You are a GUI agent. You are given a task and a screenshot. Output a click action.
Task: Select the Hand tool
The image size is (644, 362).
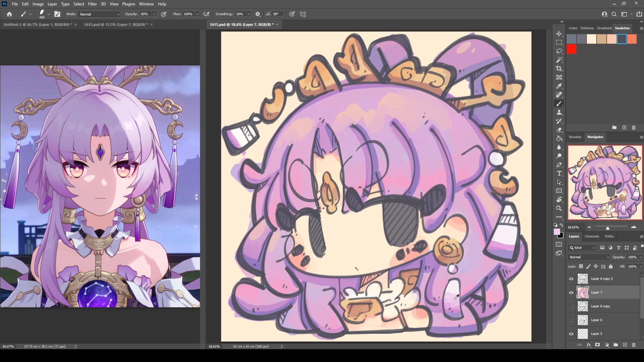(x=559, y=199)
